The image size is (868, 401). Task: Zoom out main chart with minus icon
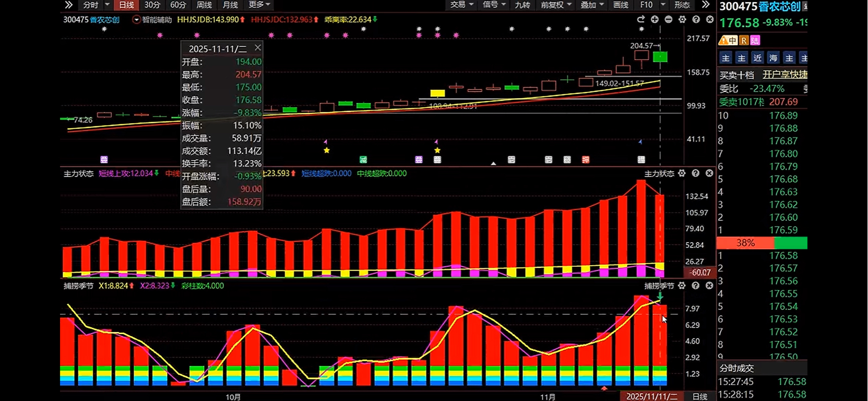pyautogui.click(x=669, y=19)
